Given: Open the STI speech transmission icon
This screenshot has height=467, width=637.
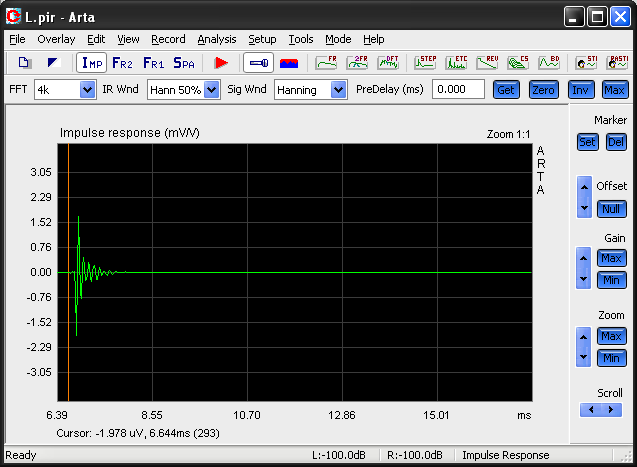Looking at the screenshot, I should [x=586, y=63].
